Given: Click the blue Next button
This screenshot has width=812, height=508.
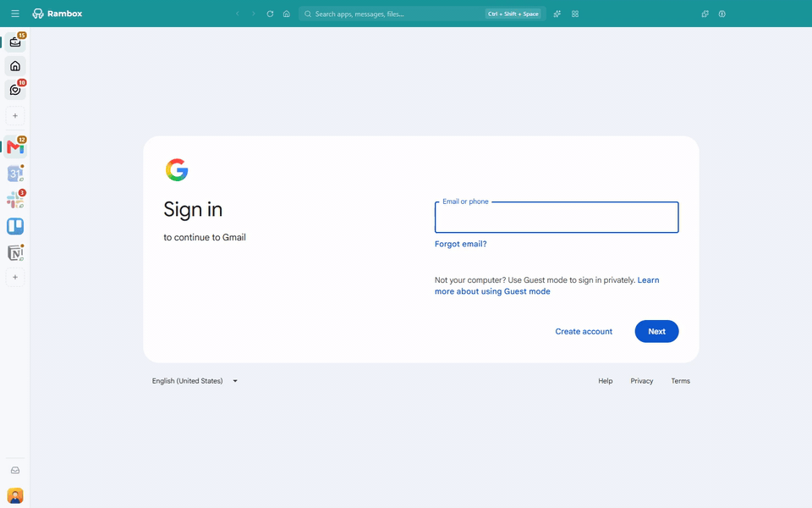Looking at the screenshot, I should (656, 331).
